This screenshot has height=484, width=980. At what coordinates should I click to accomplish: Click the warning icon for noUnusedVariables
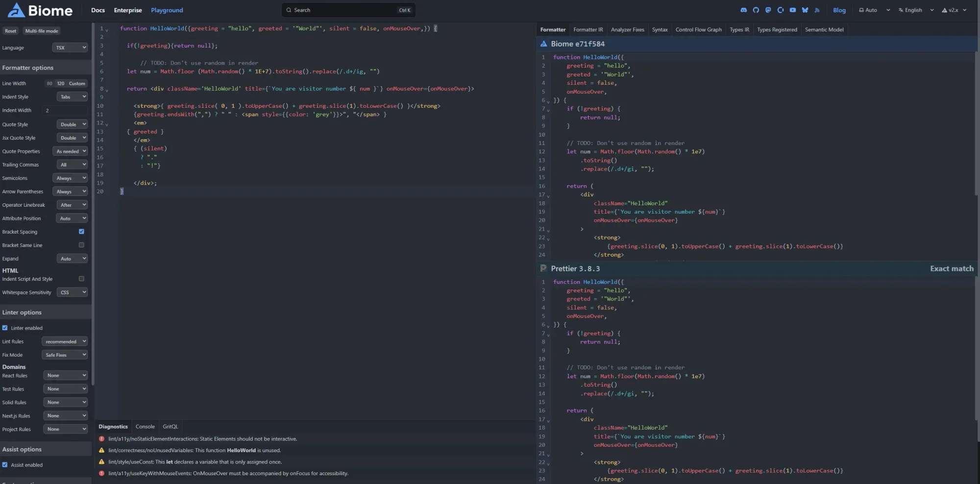101,450
